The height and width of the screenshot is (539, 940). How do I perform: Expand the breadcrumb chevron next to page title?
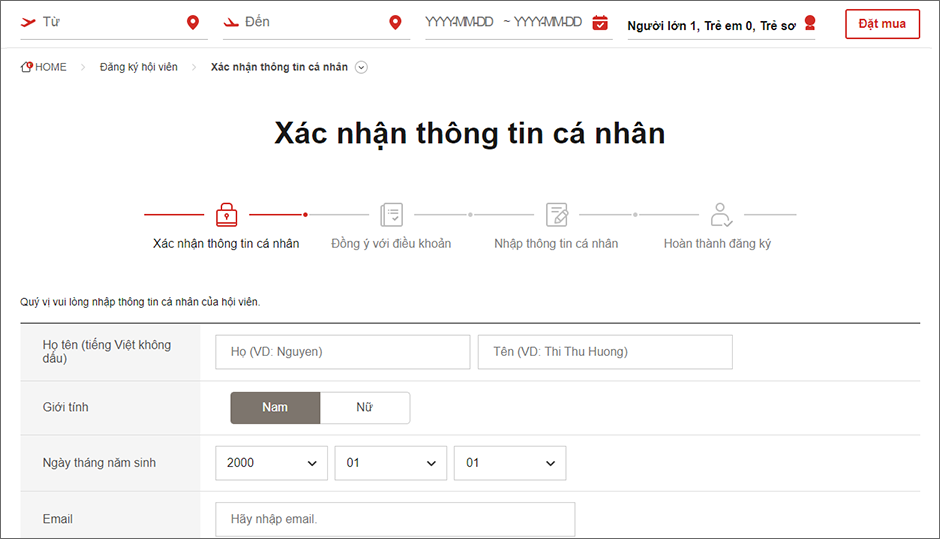tap(361, 68)
